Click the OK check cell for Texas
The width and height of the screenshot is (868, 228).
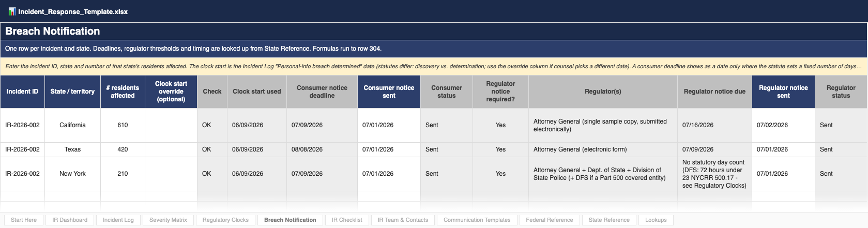pos(212,149)
